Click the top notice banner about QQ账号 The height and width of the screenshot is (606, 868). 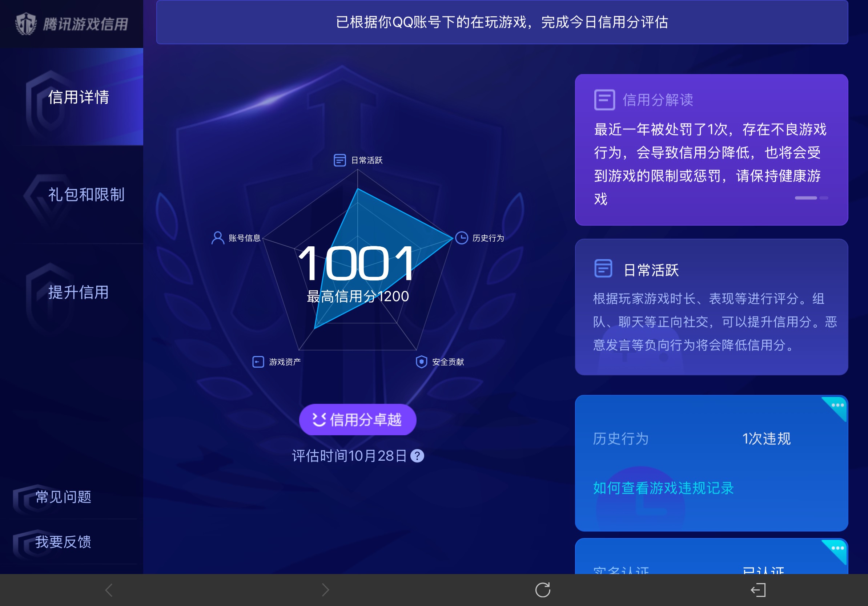(x=502, y=22)
